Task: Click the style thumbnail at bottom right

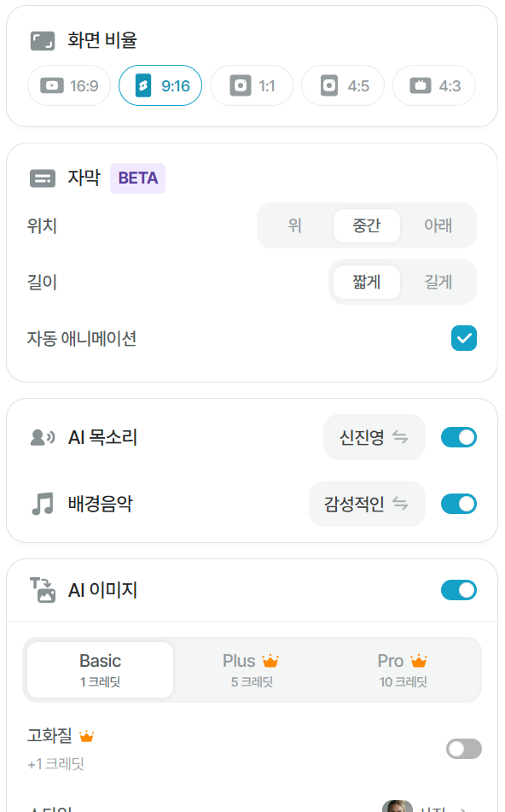Action: tap(398, 804)
